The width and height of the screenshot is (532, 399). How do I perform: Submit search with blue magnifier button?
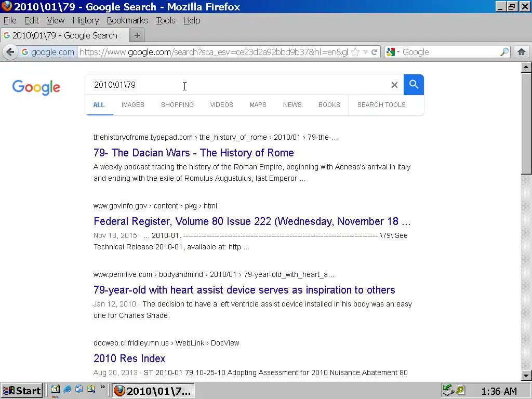[414, 85]
